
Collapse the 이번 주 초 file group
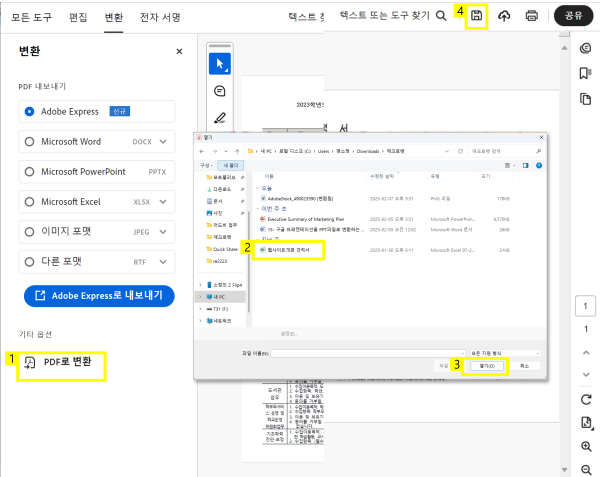258,209
